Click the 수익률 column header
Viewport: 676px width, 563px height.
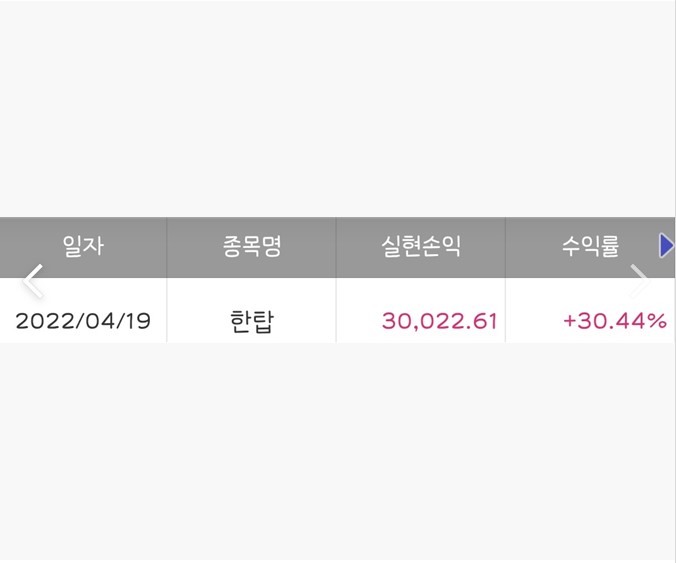590,247
